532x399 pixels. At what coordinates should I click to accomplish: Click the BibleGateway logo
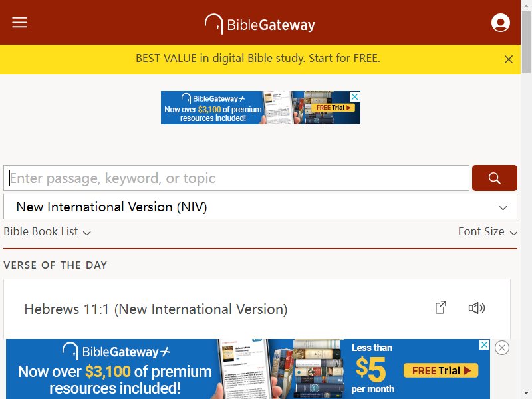coord(260,24)
